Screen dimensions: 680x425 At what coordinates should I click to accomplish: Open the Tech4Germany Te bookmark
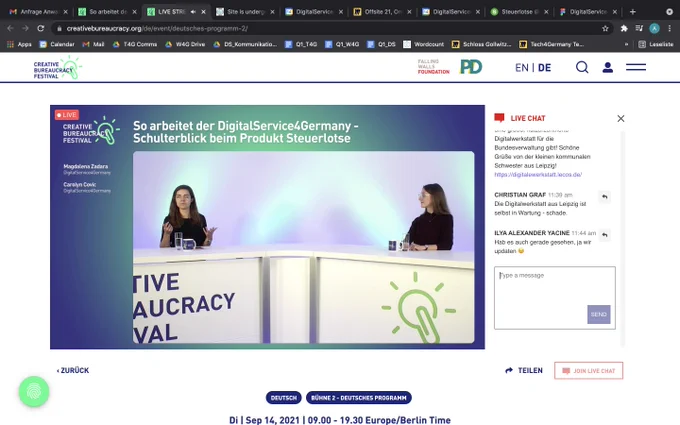[552, 44]
